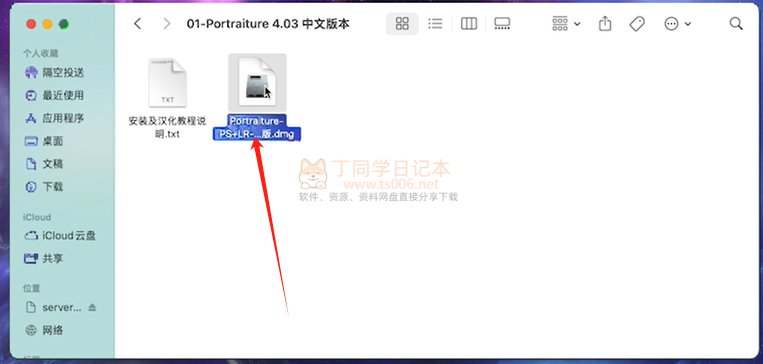Click the Portraiture-PS+LR dmg file name
Viewport: 763px width, 364px height.
(x=257, y=127)
